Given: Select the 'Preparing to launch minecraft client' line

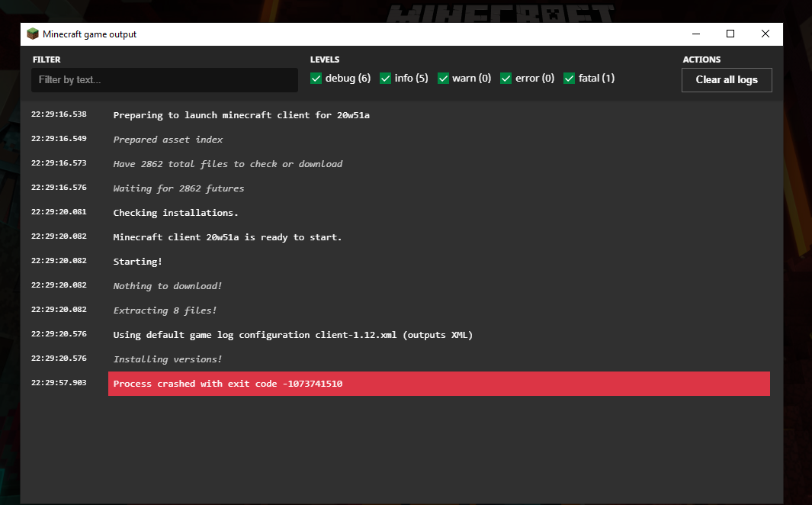Looking at the screenshot, I should click(242, 115).
